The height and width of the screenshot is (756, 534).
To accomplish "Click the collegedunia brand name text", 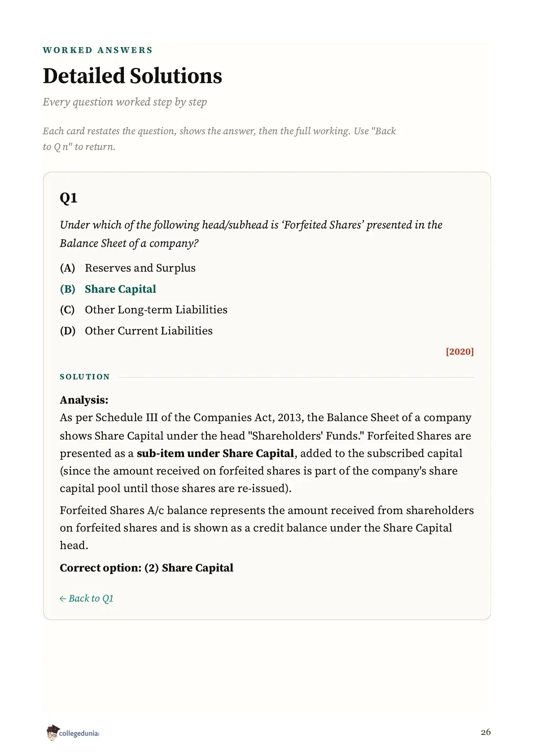I will [79, 734].
